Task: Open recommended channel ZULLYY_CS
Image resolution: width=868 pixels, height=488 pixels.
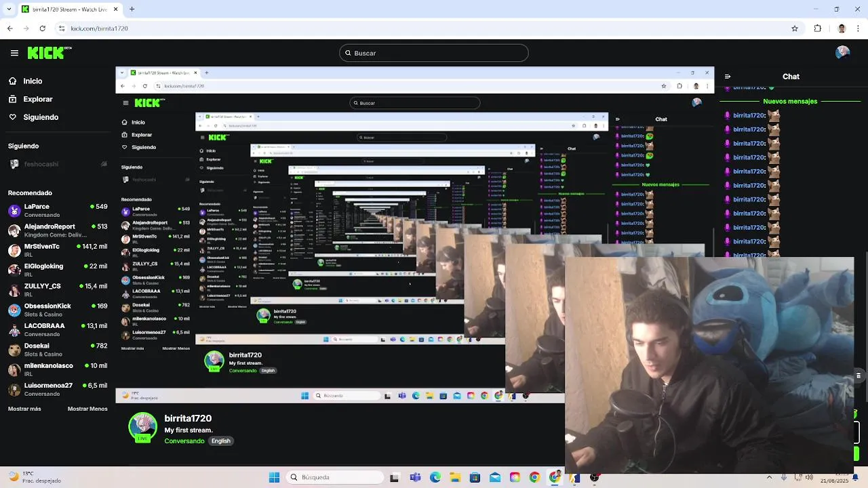Action: [57, 290]
